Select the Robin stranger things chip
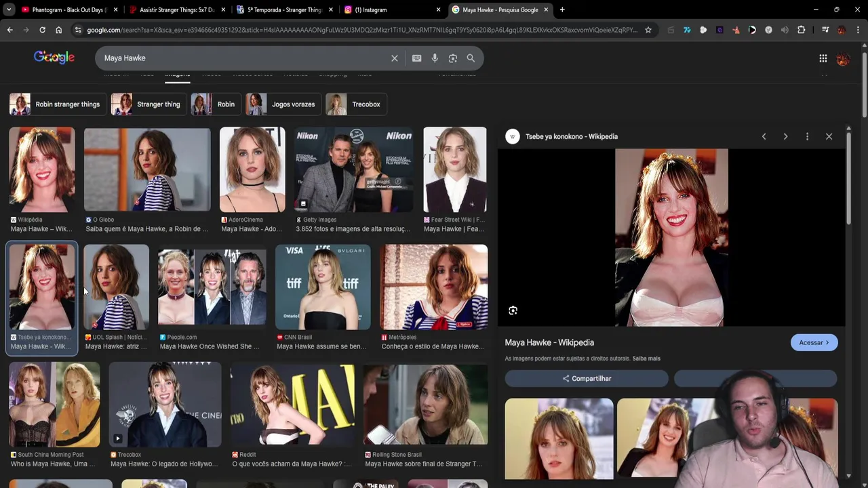The image size is (868, 488). coord(58,104)
